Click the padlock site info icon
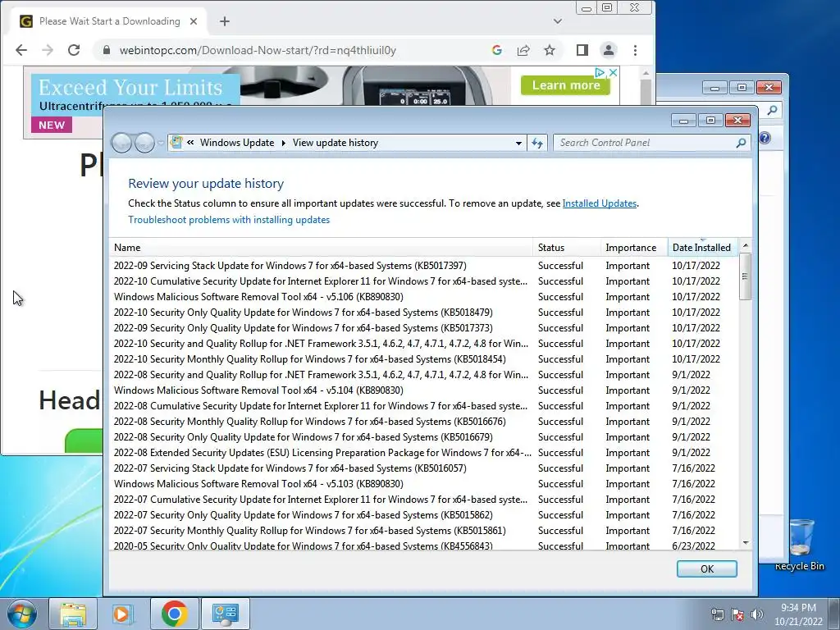The image size is (840, 630). [x=107, y=50]
